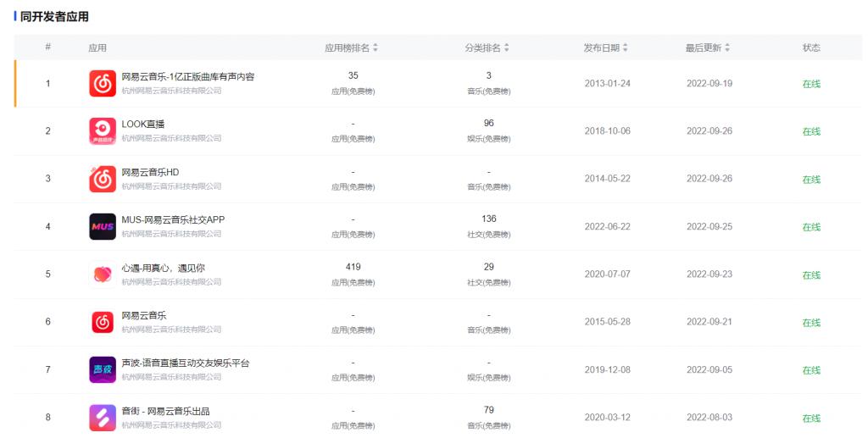
Task: Click developer name under LOOK直播
Action: 171,138
